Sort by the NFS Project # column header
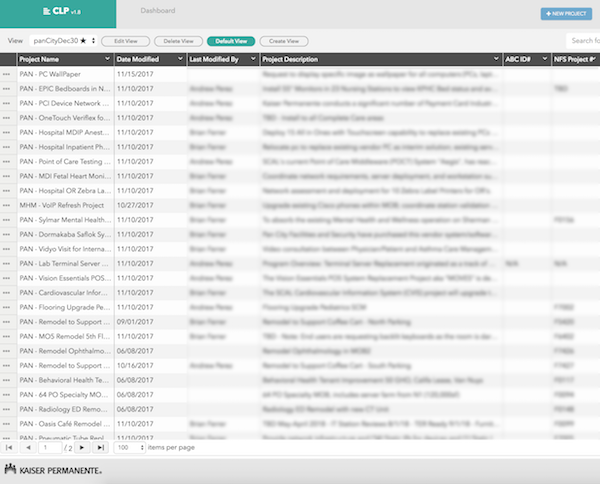 574,59
